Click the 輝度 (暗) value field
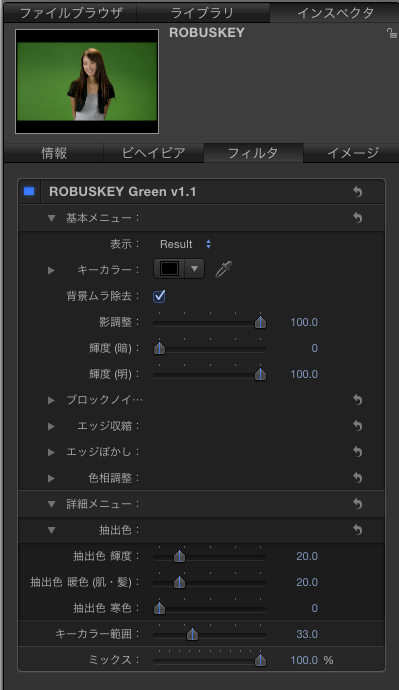The width and height of the screenshot is (399, 690). (314, 348)
